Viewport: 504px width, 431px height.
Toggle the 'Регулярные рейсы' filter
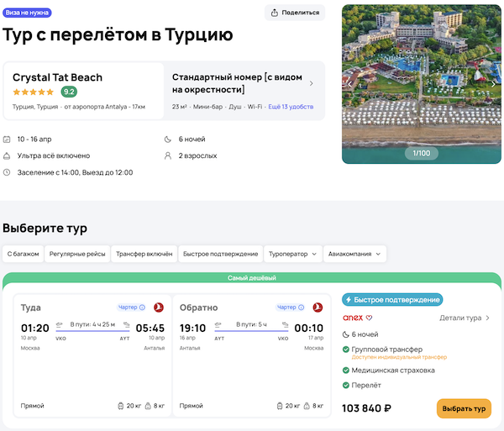pyautogui.click(x=77, y=254)
